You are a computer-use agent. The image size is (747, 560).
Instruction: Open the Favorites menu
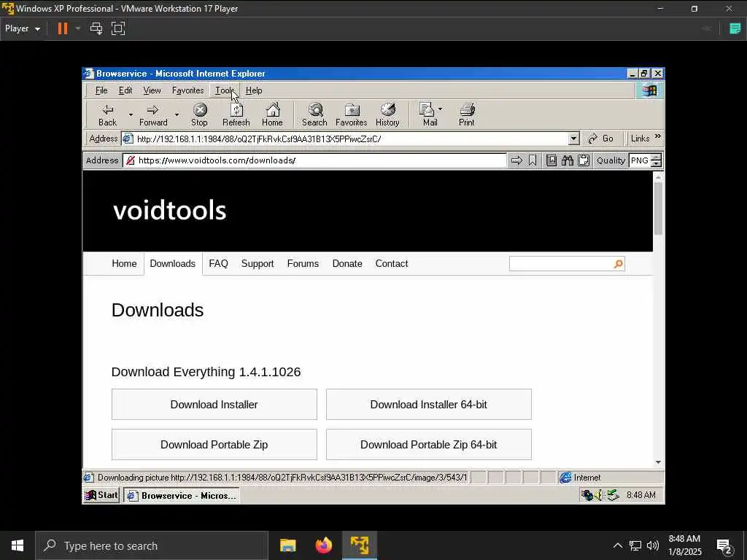[x=187, y=90]
